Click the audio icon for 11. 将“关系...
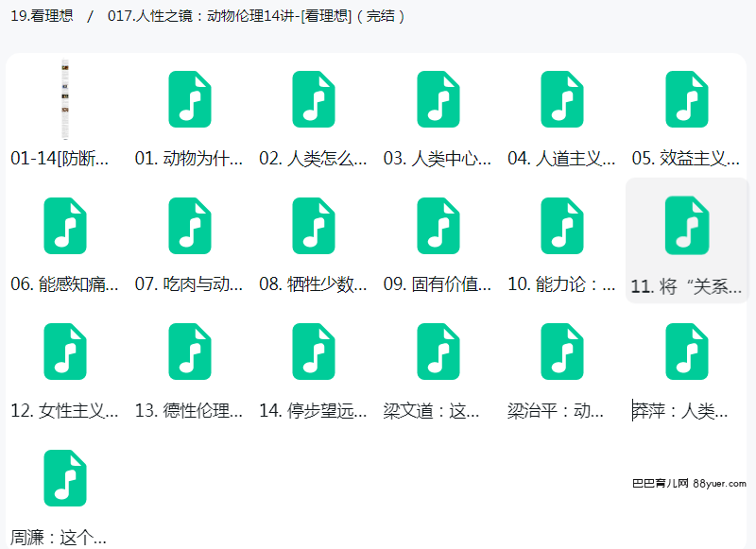 687,226
